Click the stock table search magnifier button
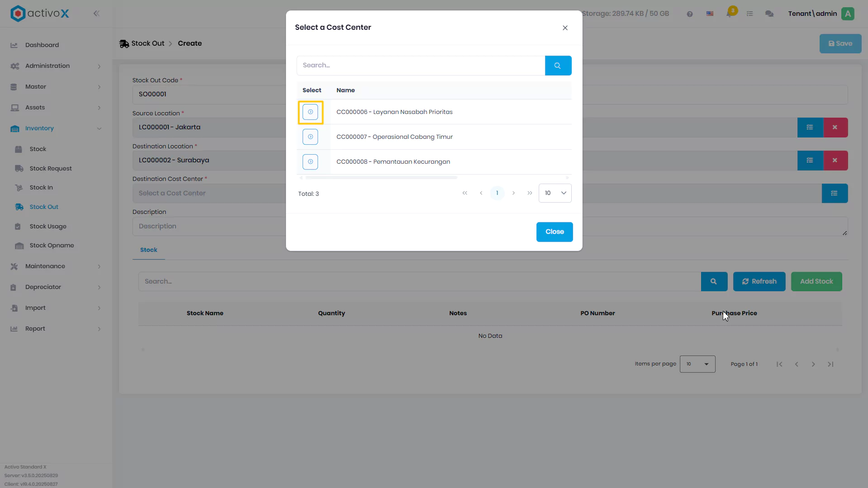 tap(714, 282)
